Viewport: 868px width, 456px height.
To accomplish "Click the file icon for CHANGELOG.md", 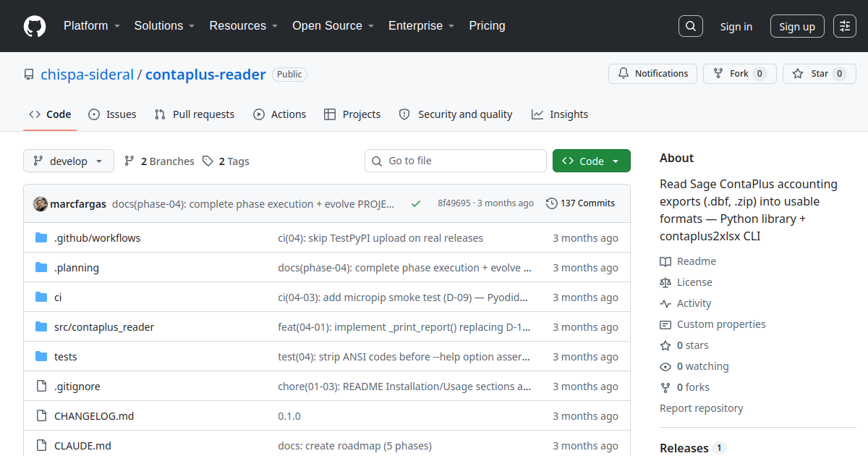I will (x=41, y=416).
